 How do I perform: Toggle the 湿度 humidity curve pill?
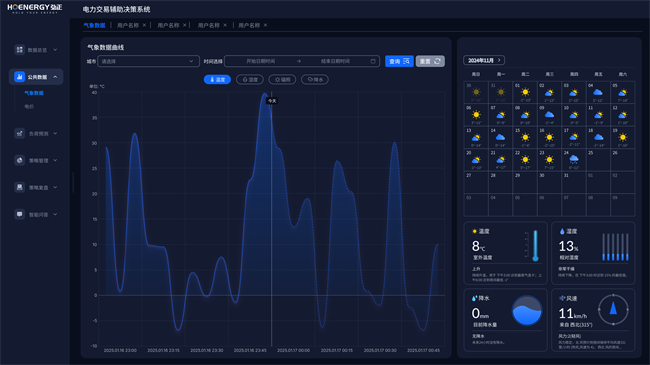click(250, 79)
